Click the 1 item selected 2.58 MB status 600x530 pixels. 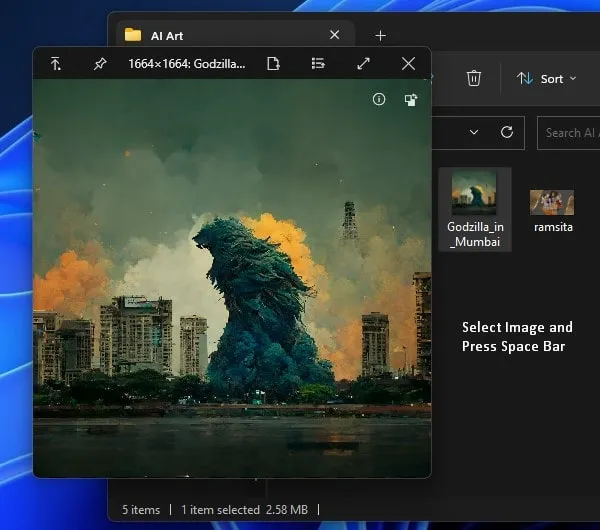[244, 510]
